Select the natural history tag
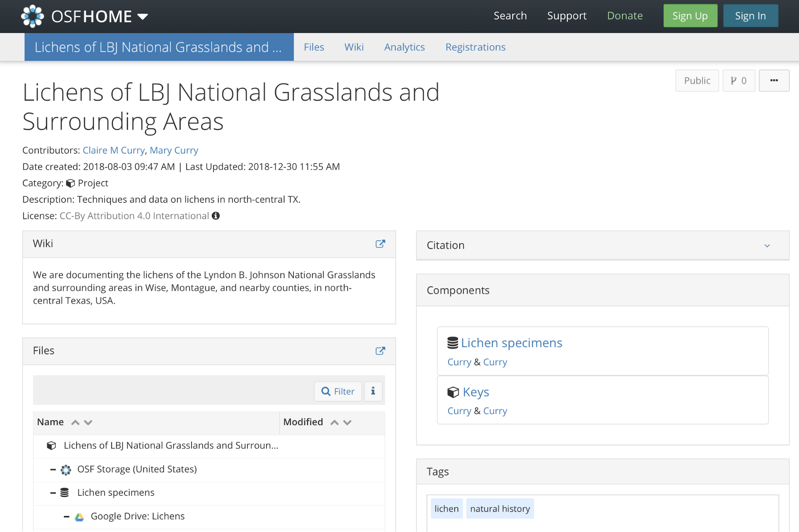The height and width of the screenshot is (532, 799). pos(500,508)
